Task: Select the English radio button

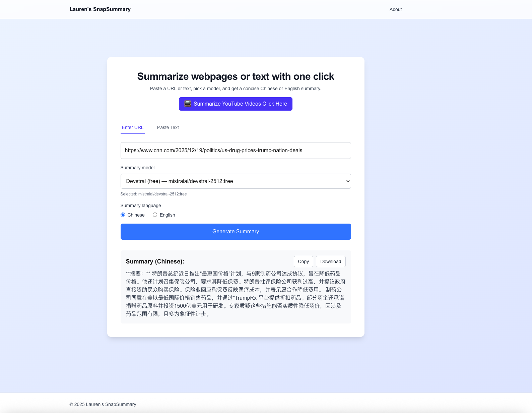Action: coord(155,215)
